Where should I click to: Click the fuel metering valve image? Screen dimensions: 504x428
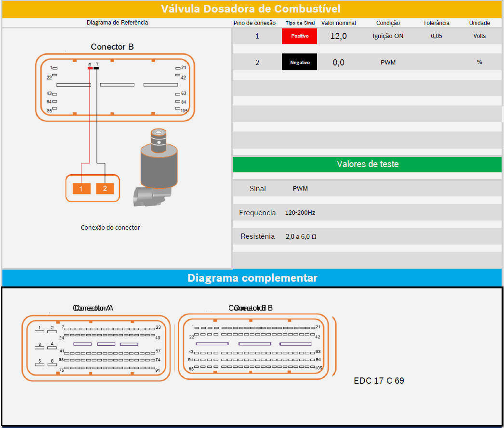tap(155, 168)
